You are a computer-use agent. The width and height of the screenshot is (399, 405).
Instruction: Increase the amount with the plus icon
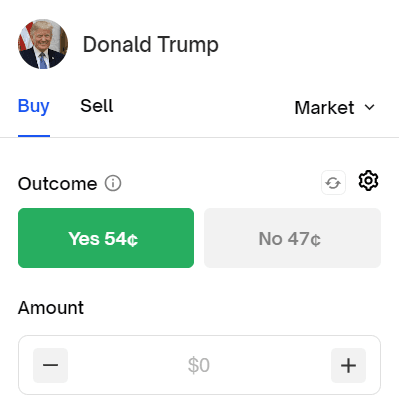[348, 365]
